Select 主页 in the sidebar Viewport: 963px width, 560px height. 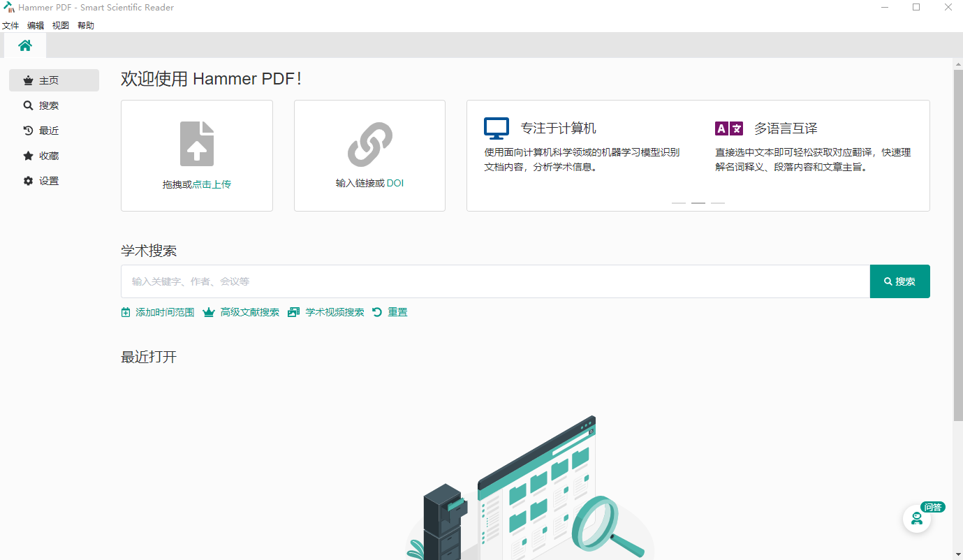click(x=54, y=80)
